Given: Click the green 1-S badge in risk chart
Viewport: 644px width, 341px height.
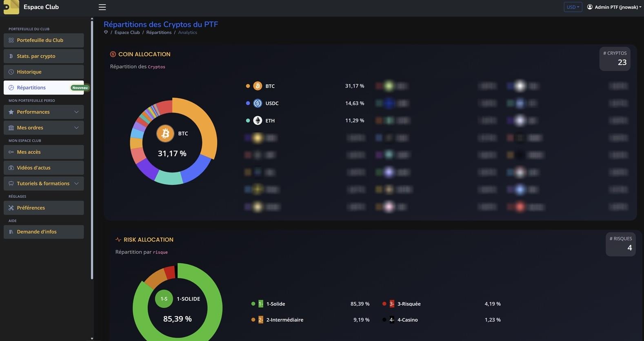Looking at the screenshot, I should (x=164, y=299).
